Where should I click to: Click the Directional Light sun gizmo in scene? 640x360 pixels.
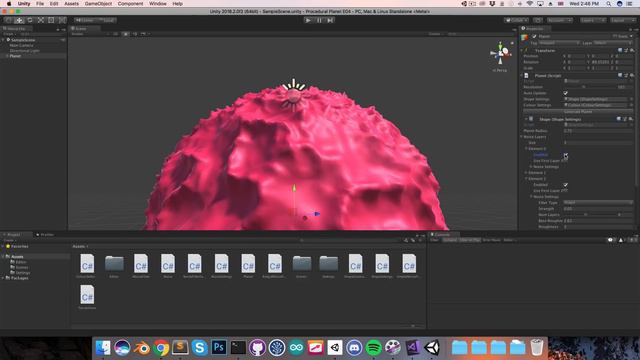point(293,96)
